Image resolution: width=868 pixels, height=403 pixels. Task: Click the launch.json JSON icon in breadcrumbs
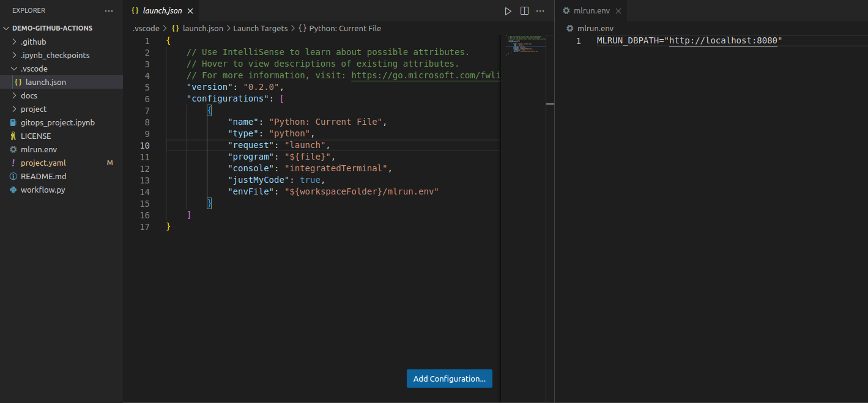[x=176, y=28]
